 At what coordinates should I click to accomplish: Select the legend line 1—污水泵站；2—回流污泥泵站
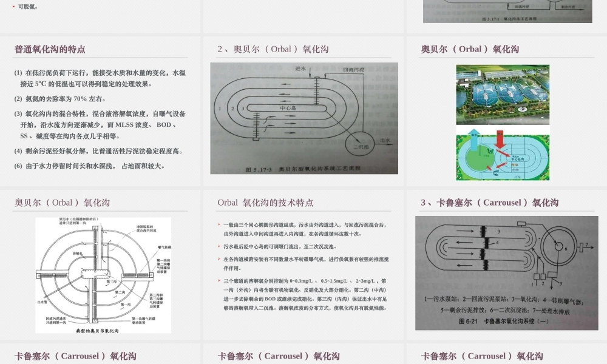[504, 300]
